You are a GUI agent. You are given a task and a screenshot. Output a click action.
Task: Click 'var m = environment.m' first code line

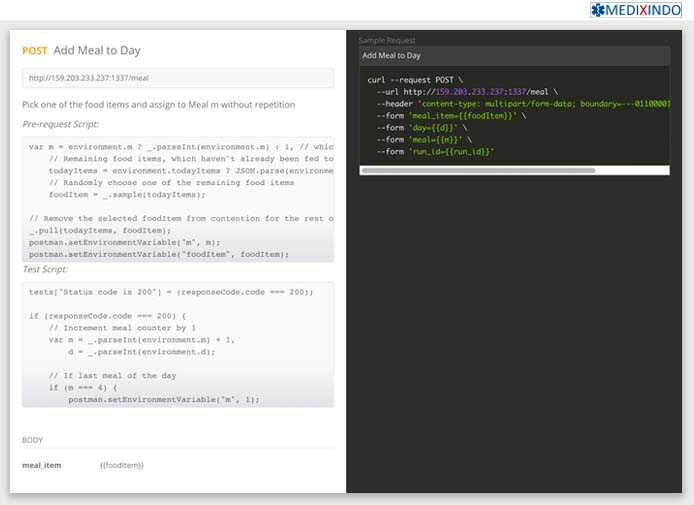click(x=181, y=147)
